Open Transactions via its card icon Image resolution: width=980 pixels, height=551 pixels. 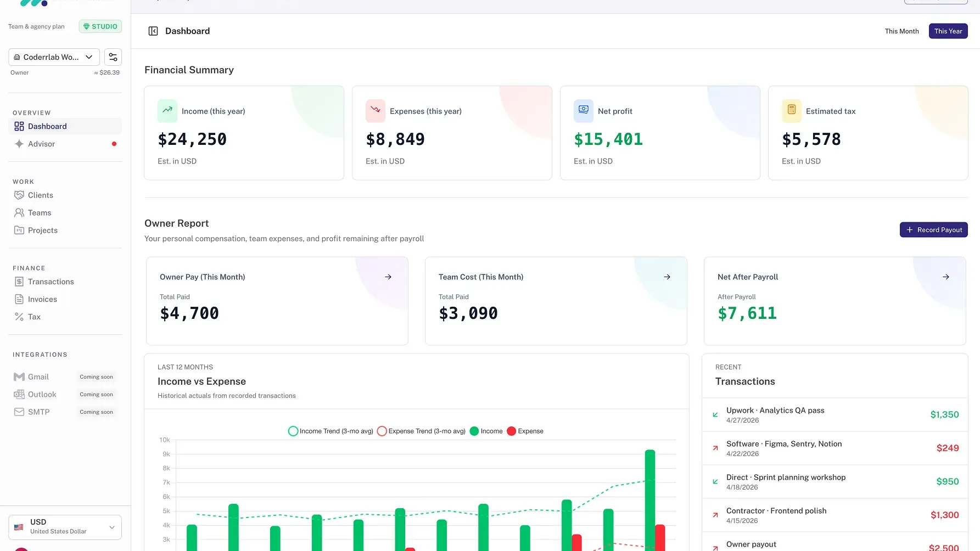click(x=19, y=282)
